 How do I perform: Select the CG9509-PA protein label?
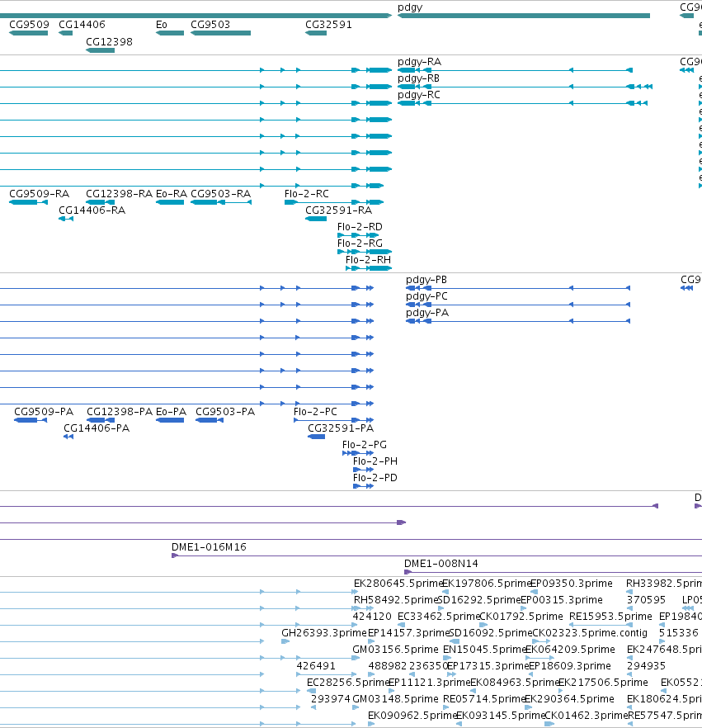44,412
